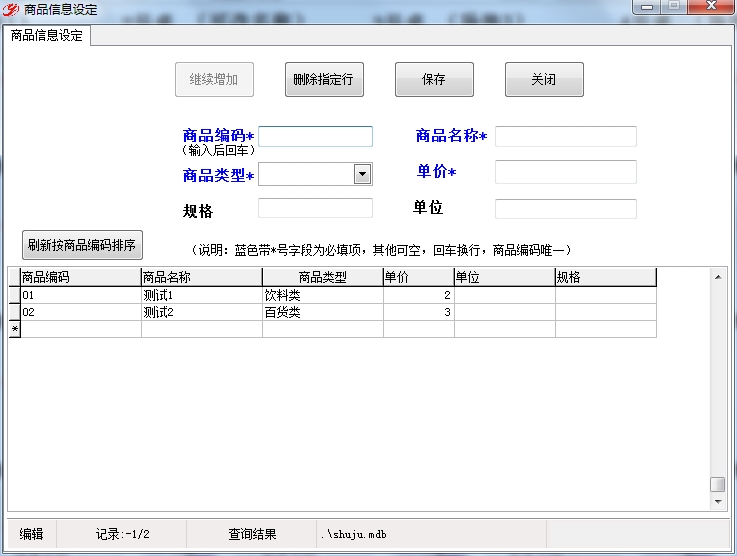Focus the 单价 input field
Image resolution: width=737 pixels, height=556 pixels.
(565, 172)
